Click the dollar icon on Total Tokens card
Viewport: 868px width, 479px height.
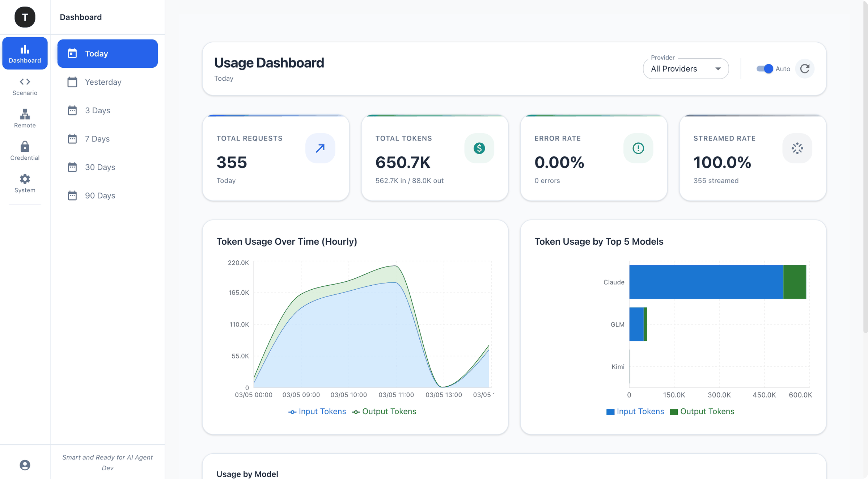click(x=479, y=148)
